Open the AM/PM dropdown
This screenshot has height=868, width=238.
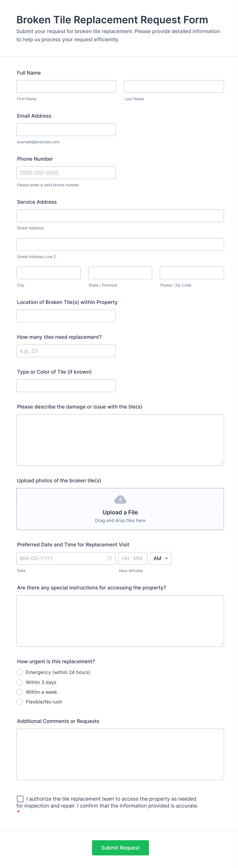(160, 558)
